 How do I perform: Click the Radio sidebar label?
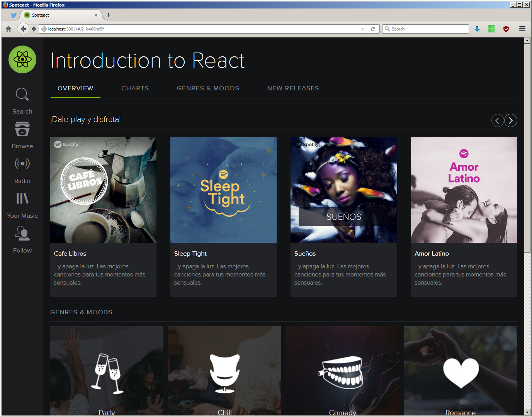point(22,181)
